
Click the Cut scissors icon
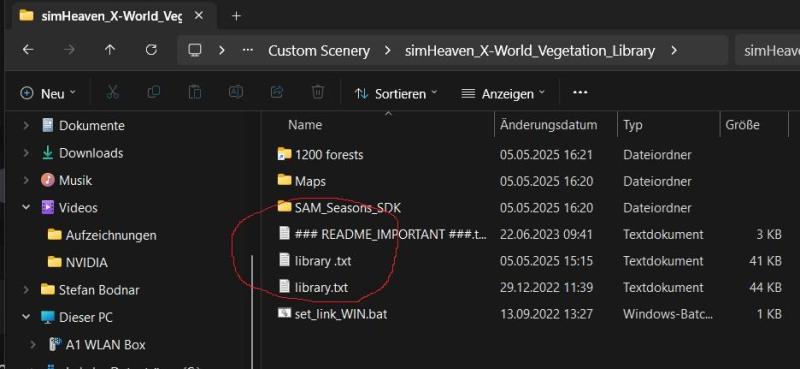112,92
